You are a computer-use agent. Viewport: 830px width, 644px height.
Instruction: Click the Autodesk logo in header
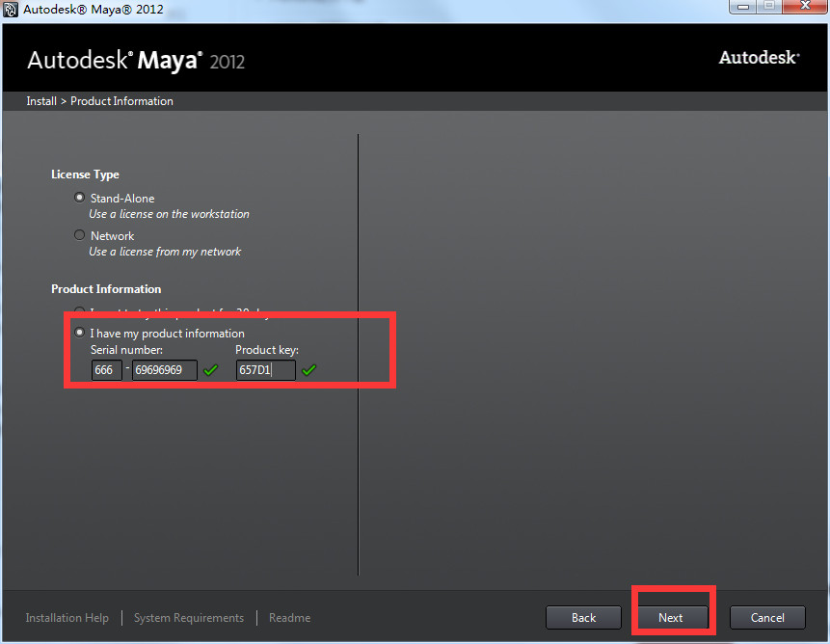point(759,58)
